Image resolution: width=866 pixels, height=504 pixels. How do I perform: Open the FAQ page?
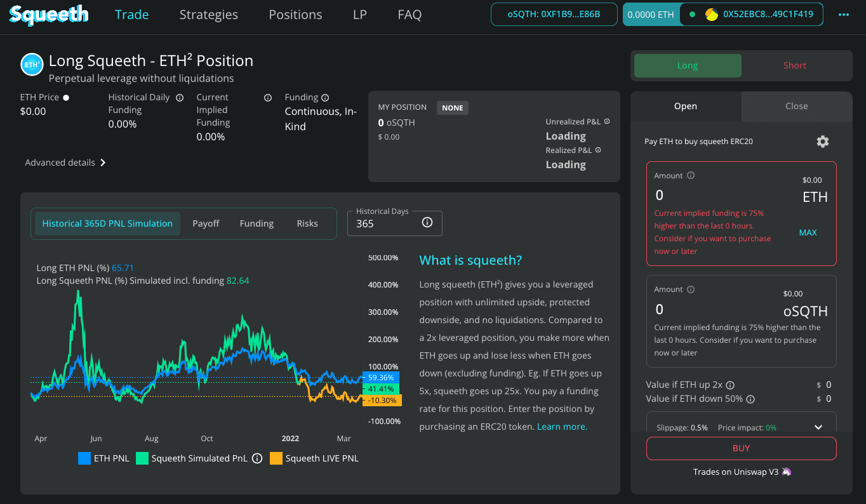click(410, 15)
